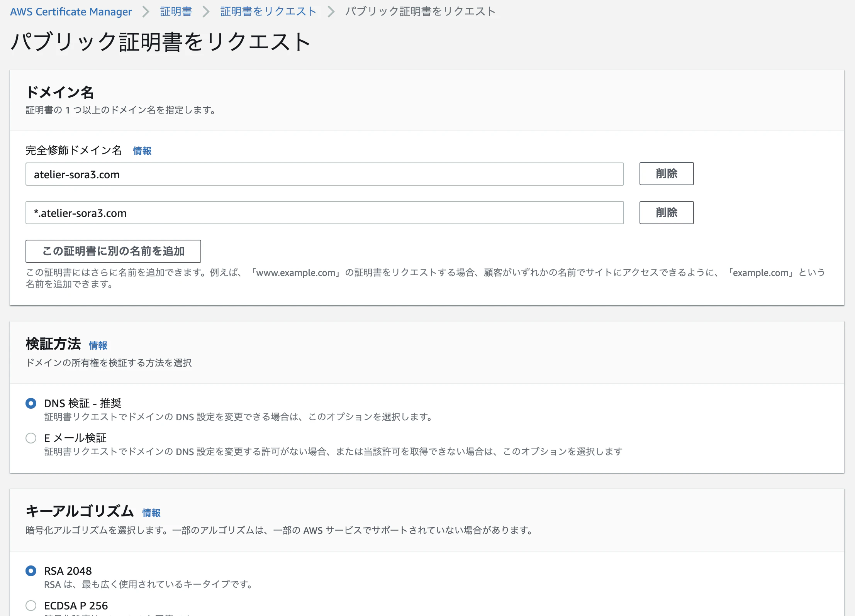Click the current page breadcrumb パブリック証明書をリクエスト

click(x=420, y=12)
